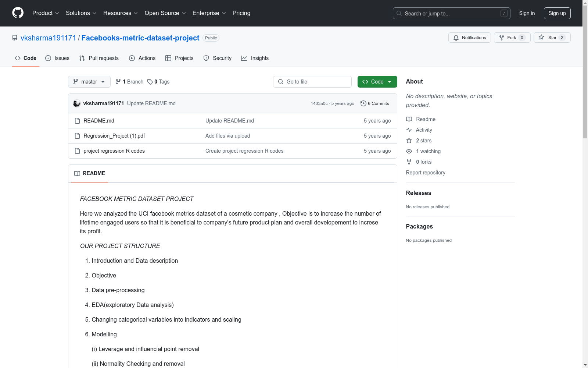Click 'OUR PROJECT STRUCTURE' text in README
This screenshot has width=588, height=368.
(x=120, y=246)
